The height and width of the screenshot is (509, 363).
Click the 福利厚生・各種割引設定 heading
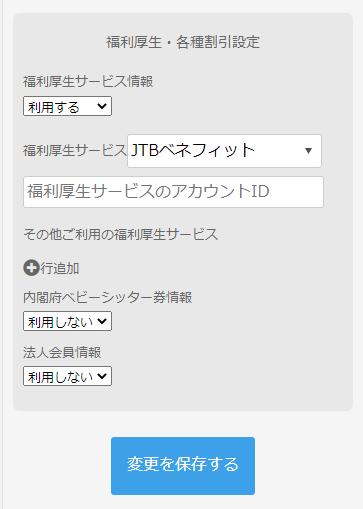[183, 42]
